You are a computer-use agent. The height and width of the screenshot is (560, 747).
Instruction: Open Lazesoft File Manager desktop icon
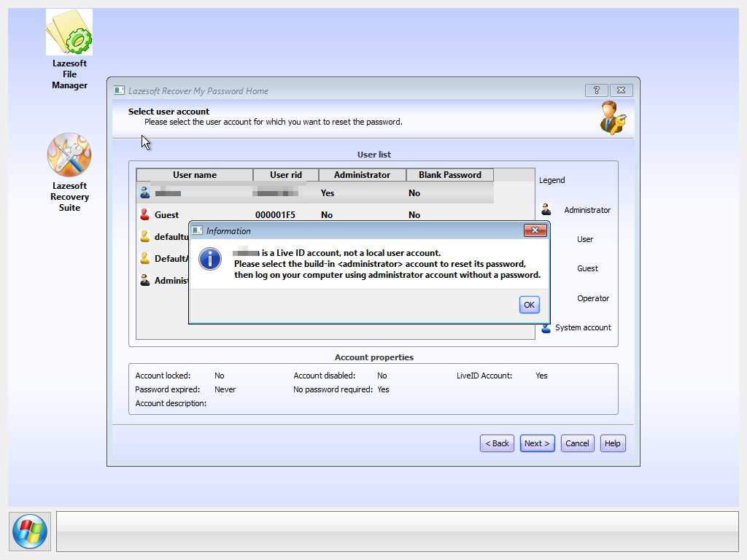[69, 50]
